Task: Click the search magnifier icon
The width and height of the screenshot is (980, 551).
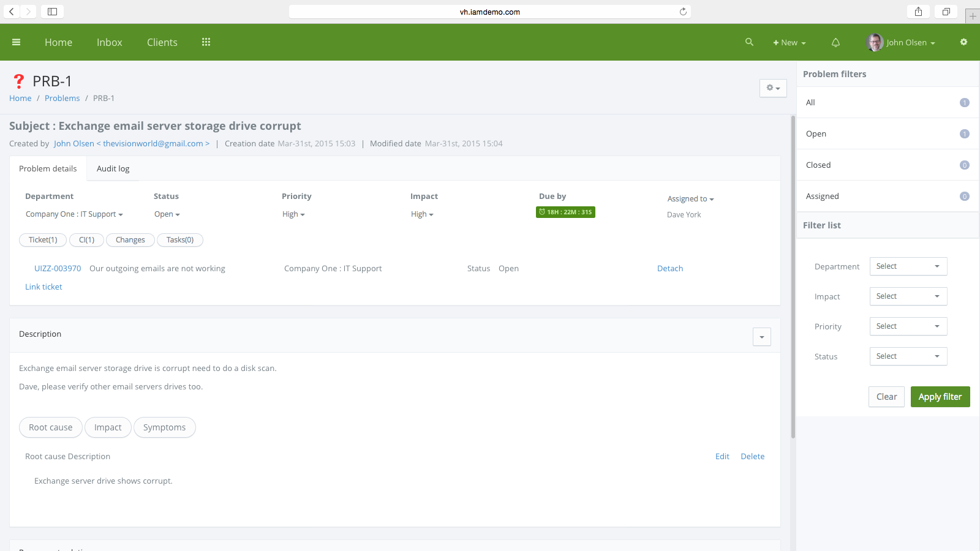Action: click(x=749, y=42)
